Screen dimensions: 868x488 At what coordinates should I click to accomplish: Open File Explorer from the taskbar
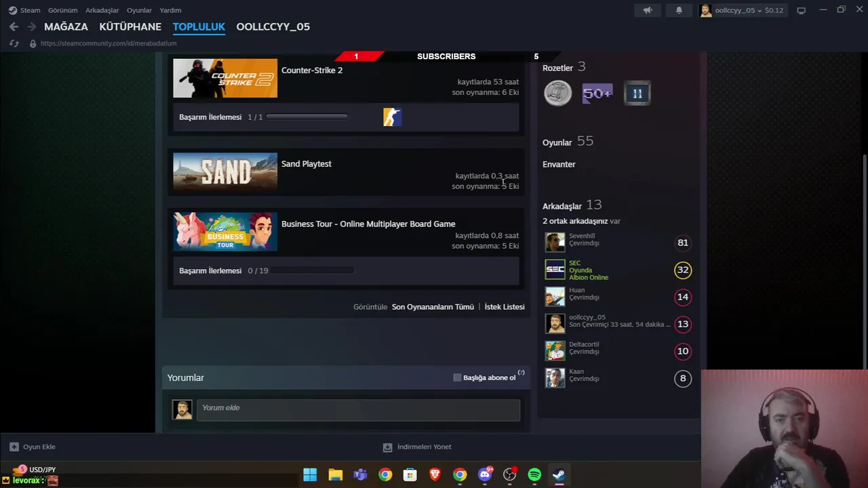335,474
